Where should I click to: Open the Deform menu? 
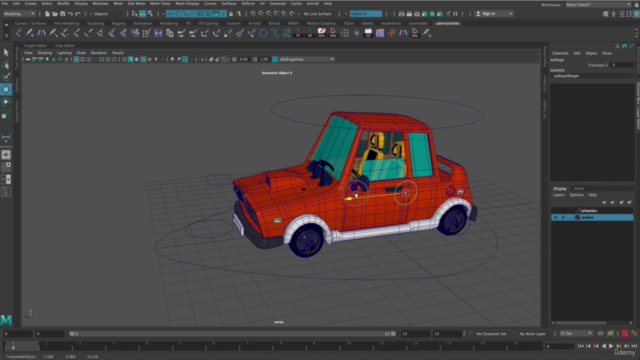tap(248, 4)
